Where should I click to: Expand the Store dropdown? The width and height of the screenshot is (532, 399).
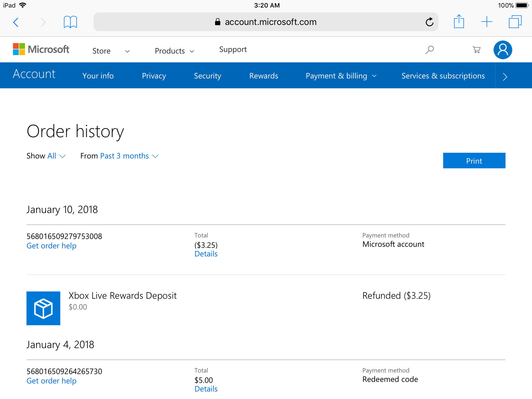tap(111, 51)
